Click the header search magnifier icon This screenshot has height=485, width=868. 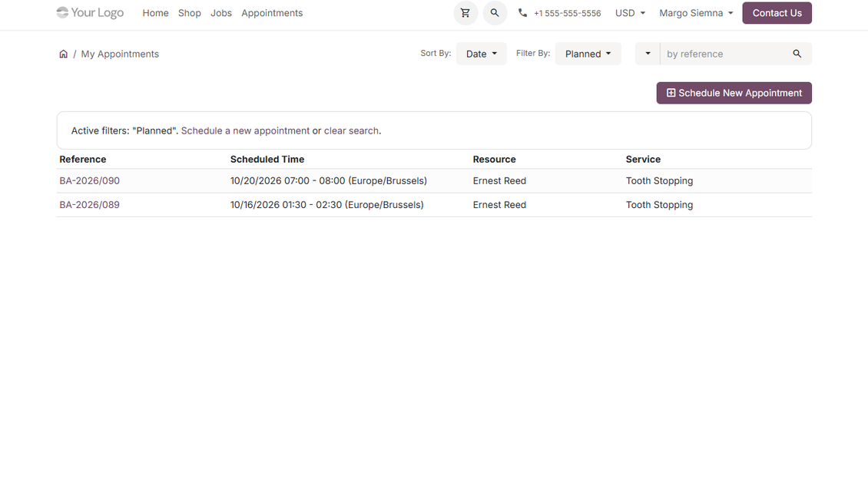click(495, 13)
